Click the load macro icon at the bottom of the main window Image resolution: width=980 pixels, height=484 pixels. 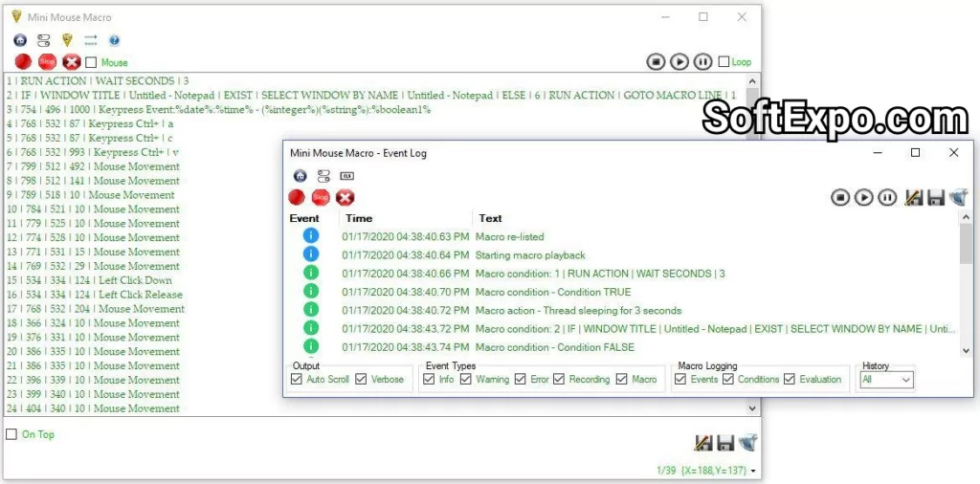coord(703,443)
